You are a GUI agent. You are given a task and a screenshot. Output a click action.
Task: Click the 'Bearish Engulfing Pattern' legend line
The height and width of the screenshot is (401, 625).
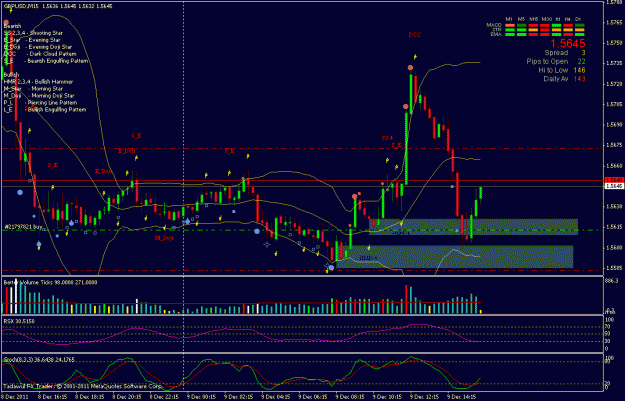[46, 61]
